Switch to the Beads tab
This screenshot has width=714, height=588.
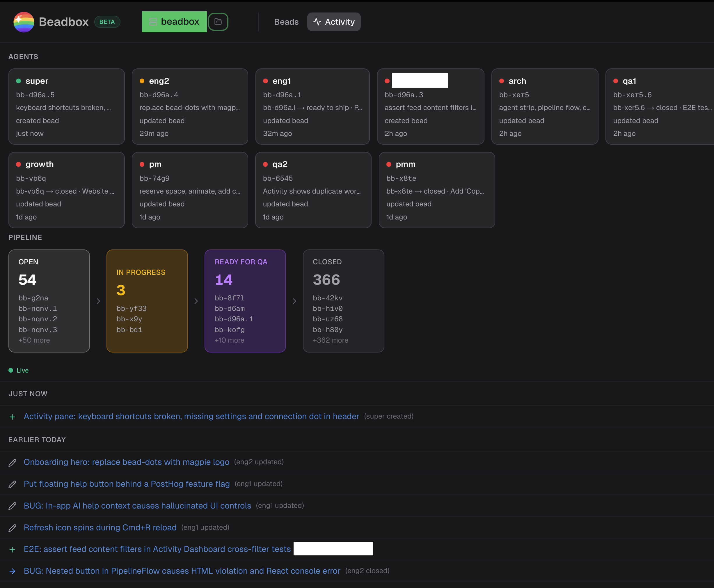(x=286, y=22)
